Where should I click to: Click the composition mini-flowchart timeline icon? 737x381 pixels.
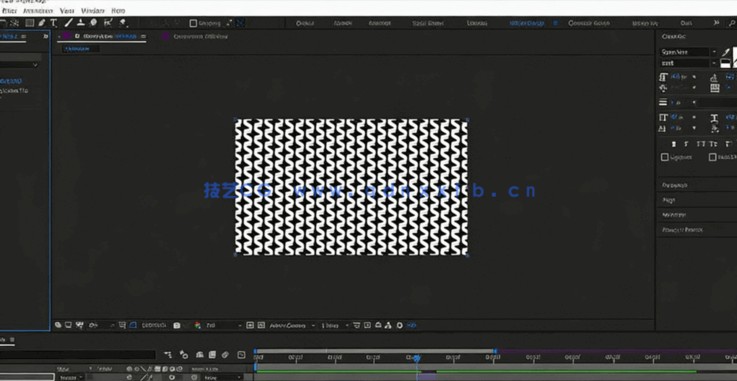(169, 355)
